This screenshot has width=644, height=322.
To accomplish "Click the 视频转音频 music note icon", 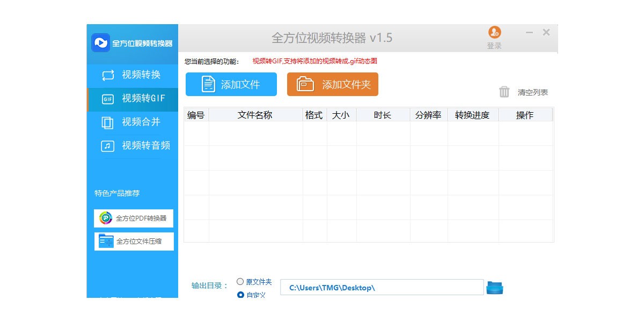I will [108, 146].
